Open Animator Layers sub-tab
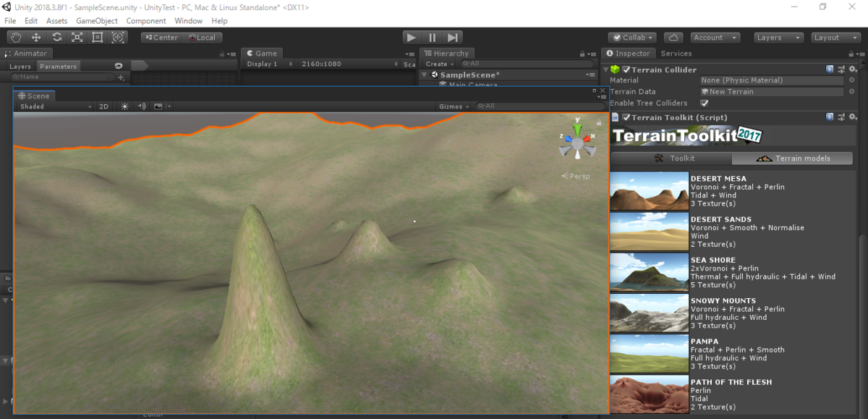 pos(20,67)
